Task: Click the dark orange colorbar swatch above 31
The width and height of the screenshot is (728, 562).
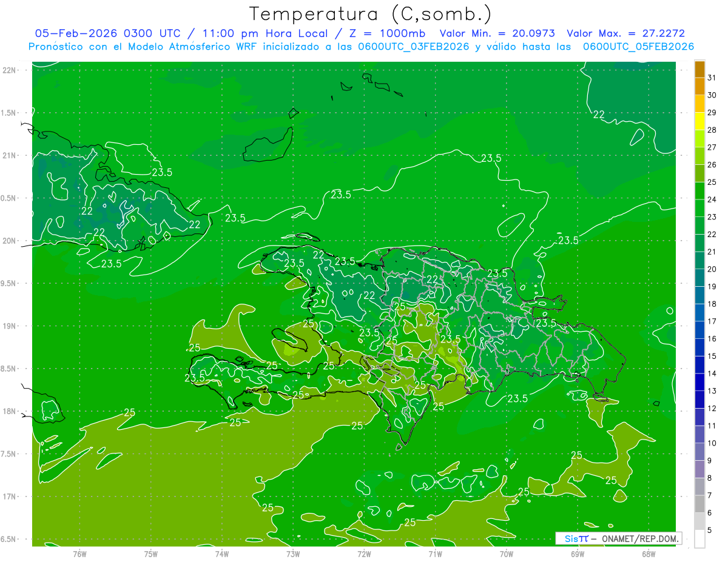Action: click(x=699, y=69)
